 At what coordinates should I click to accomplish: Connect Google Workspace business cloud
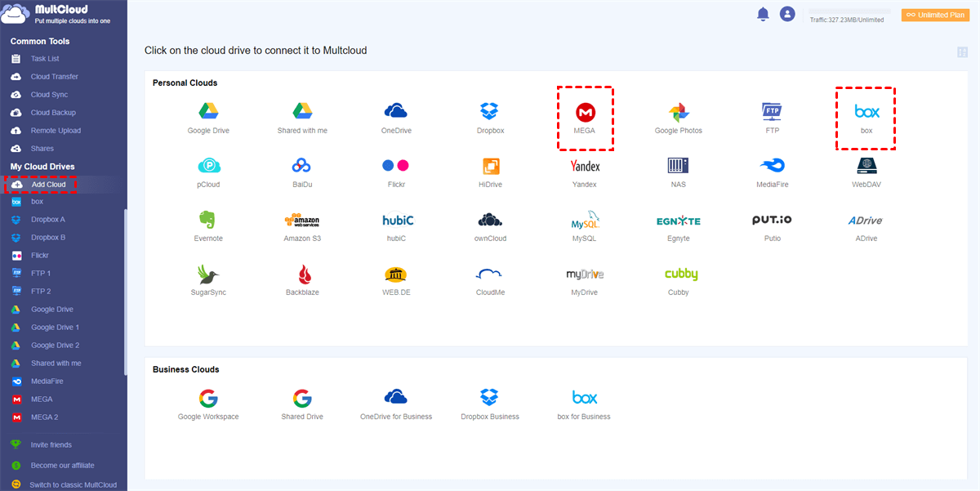(208, 405)
